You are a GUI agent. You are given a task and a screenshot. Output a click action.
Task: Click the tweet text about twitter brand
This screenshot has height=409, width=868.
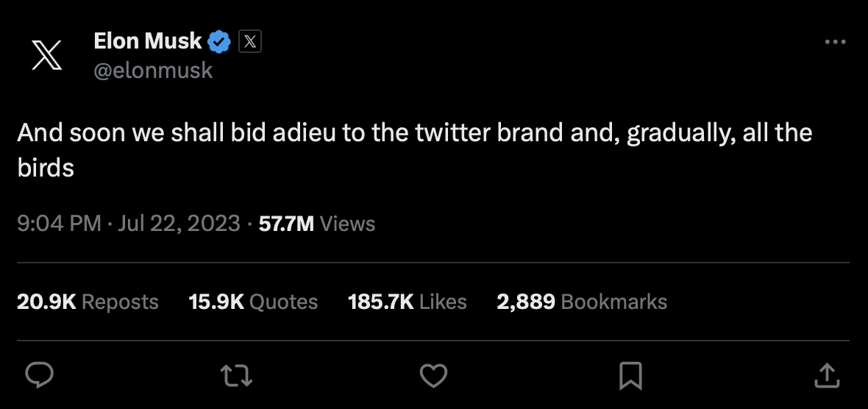pos(415,150)
